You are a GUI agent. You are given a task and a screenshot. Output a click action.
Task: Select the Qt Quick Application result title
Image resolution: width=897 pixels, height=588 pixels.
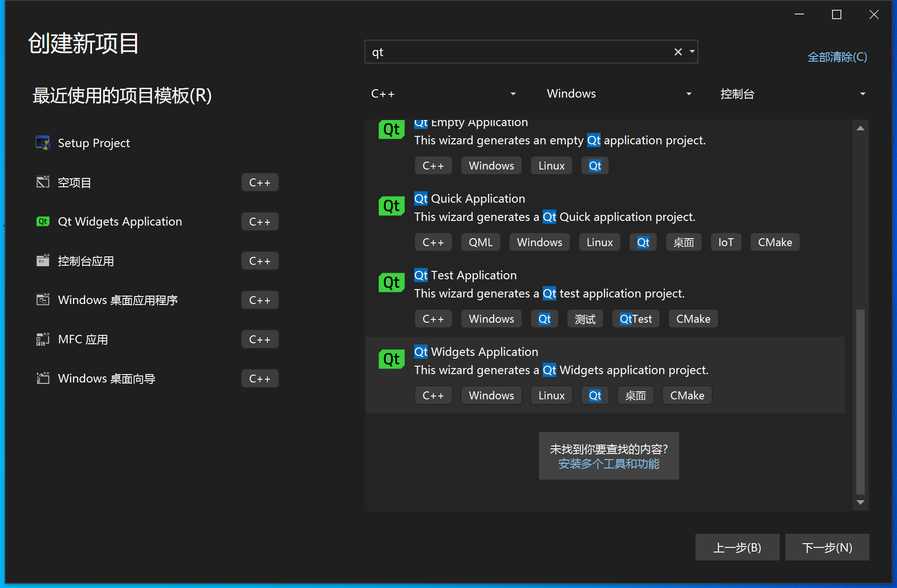[469, 198]
